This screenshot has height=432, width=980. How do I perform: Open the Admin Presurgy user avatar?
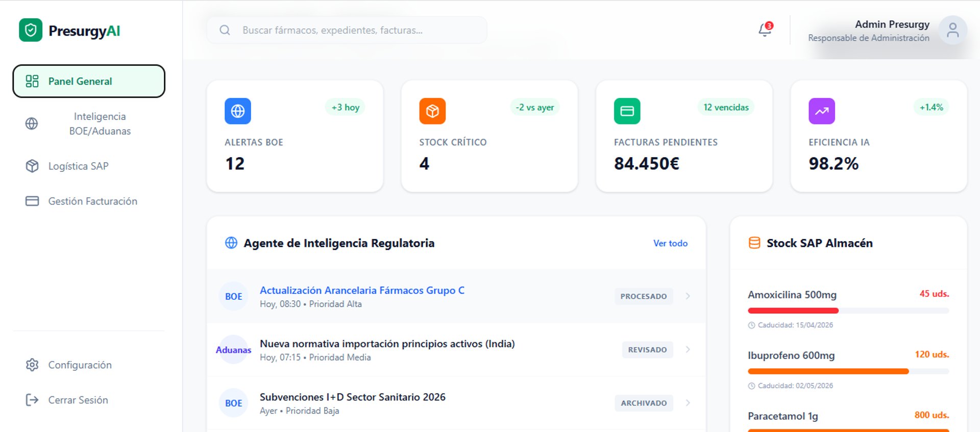point(952,31)
